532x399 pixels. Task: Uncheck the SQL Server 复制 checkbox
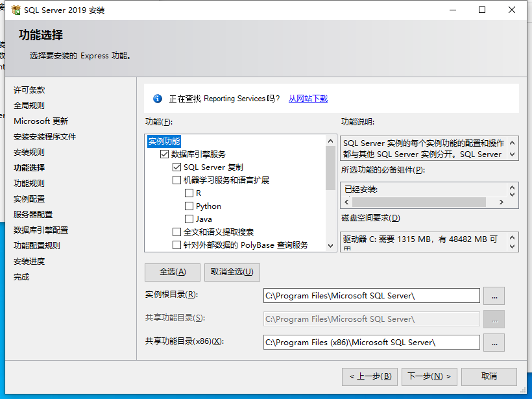[x=176, y=167]
